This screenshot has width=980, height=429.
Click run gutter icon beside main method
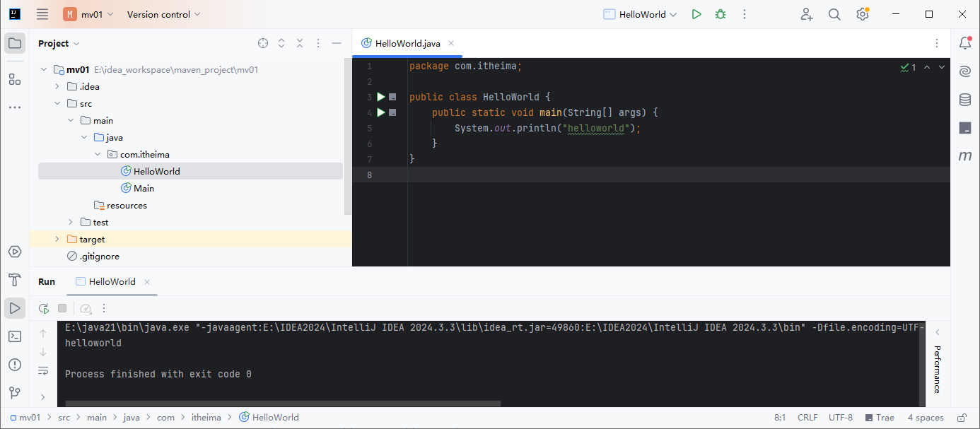(381, 112)
